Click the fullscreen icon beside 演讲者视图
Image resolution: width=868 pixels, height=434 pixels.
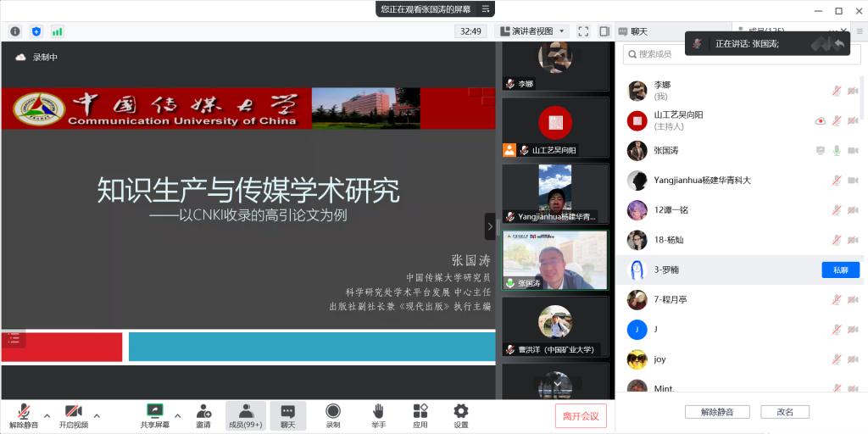click(583, 31)
